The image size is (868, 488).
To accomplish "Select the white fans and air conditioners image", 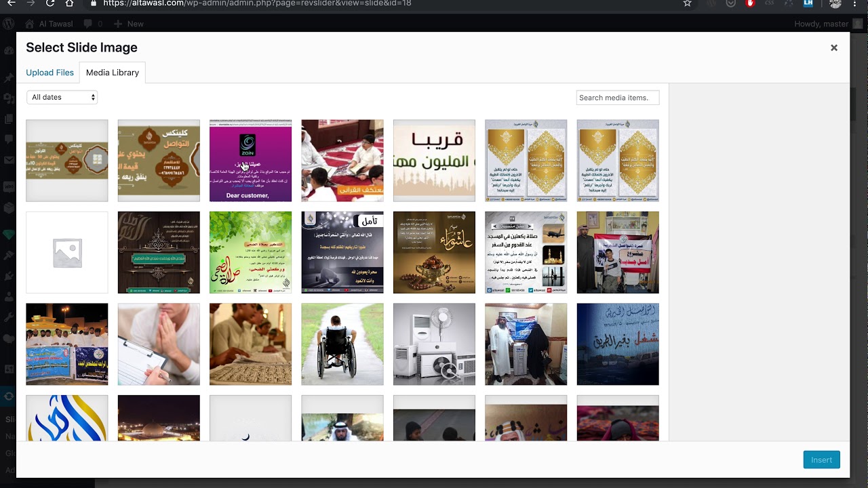I will [x=434, y=344].
